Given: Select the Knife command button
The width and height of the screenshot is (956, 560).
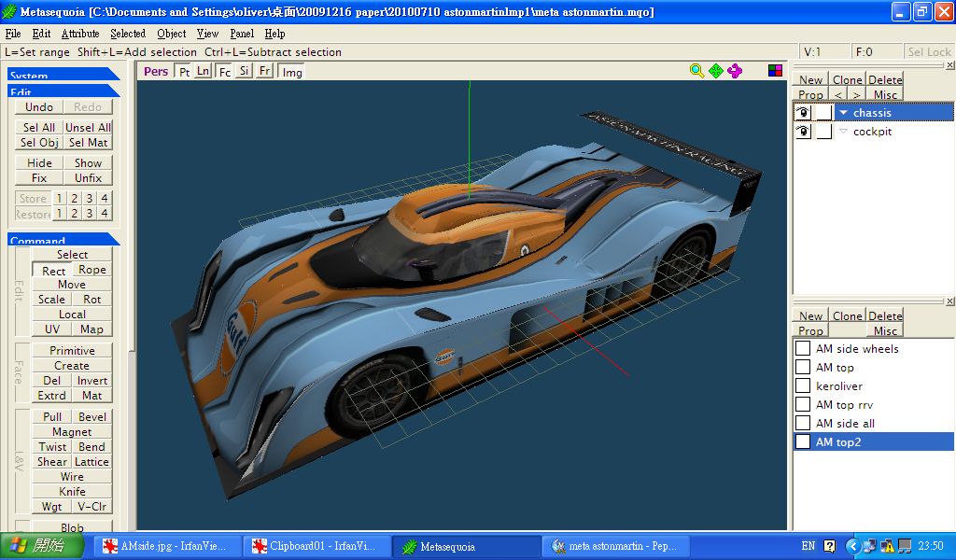Looking at the screenshot, I should [72, 491].
